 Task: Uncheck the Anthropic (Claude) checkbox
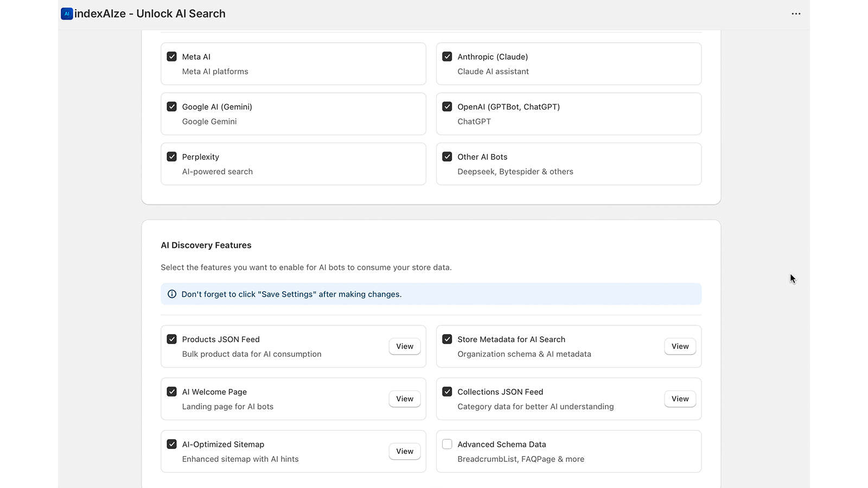447,56
